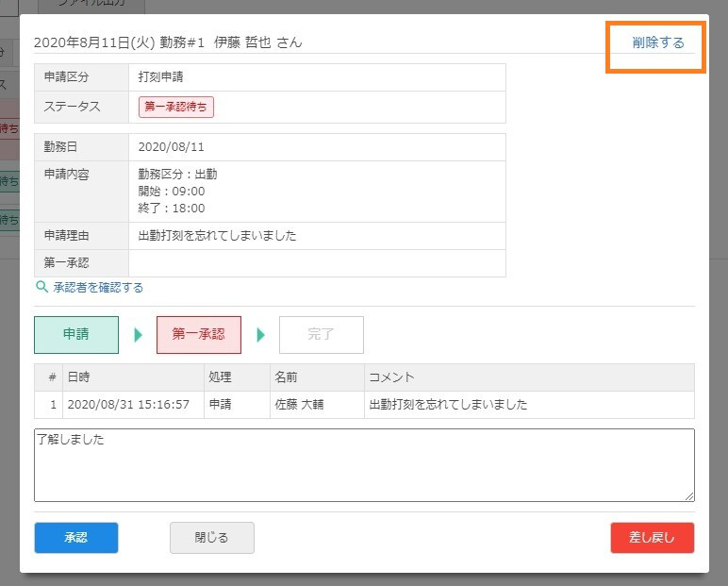Click the red 差し戻し reject button
The image size is (728, 586).
pyautogui.click(x=653, y=538)
